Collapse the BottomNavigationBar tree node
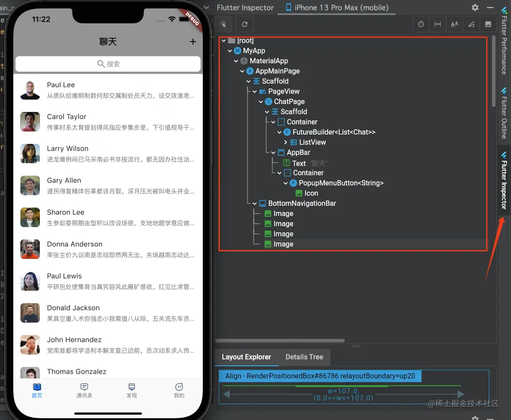511x420 pixels. 254,203
